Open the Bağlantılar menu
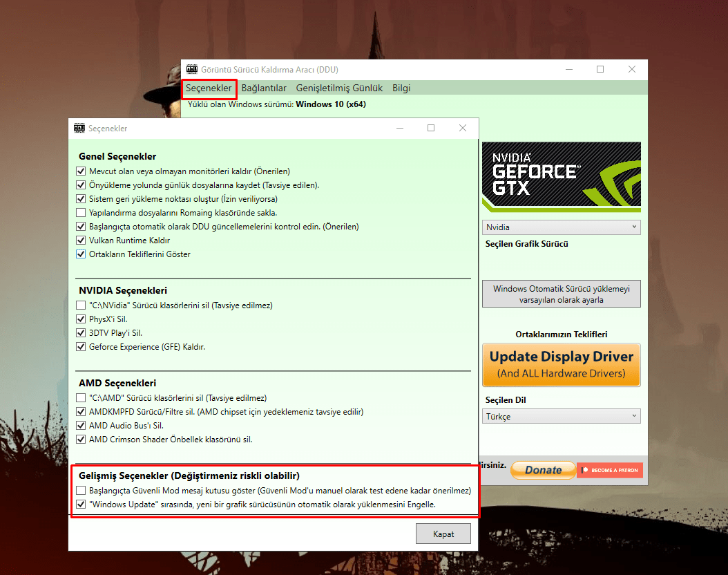728x575 pixels. click(x=264, y=88)
